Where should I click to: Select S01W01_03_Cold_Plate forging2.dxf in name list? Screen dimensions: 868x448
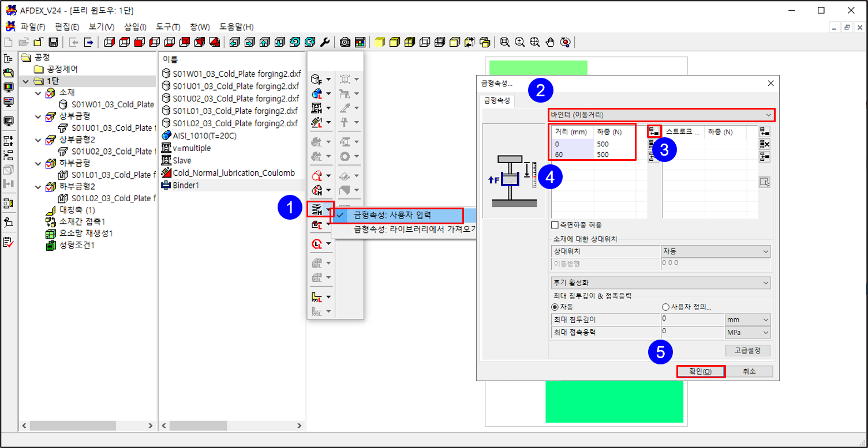[x=230, y=73]
